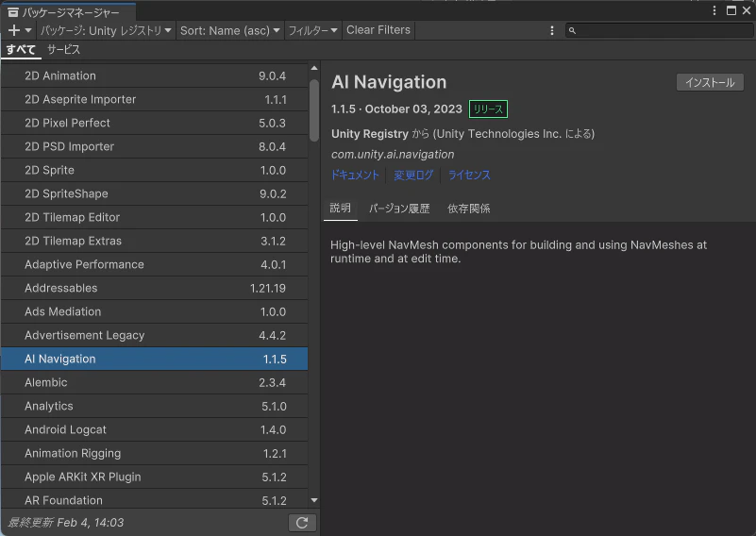Open the ライセンス link

tap(469, 175)
